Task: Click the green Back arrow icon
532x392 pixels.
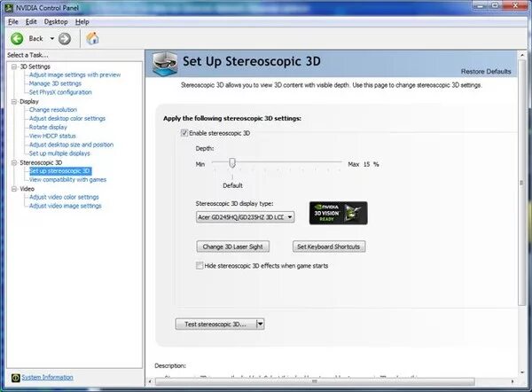Action: coord(17,39)
